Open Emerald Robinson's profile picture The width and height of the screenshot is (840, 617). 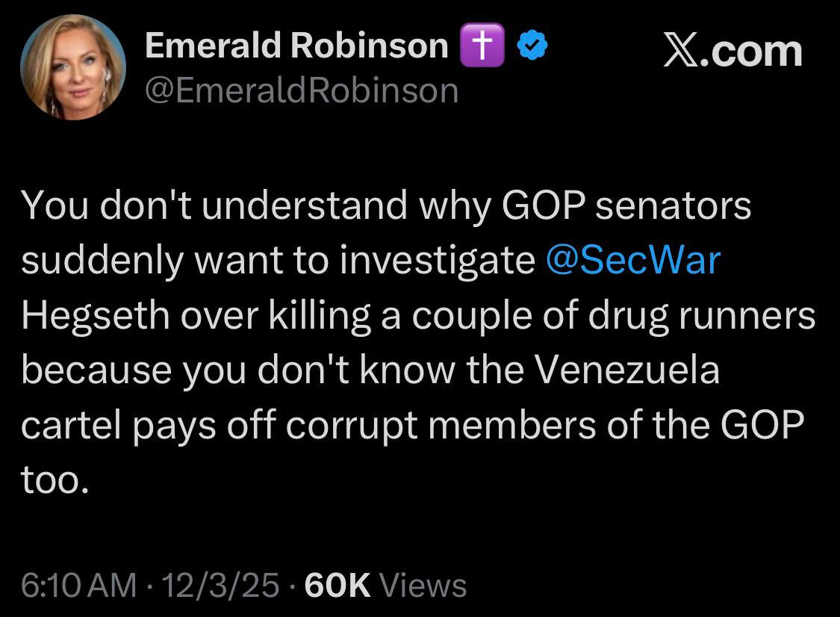coord(72,67)
